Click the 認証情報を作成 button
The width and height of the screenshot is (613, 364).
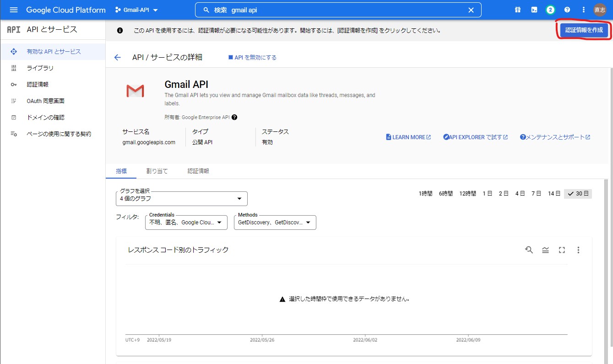[584, 30]
